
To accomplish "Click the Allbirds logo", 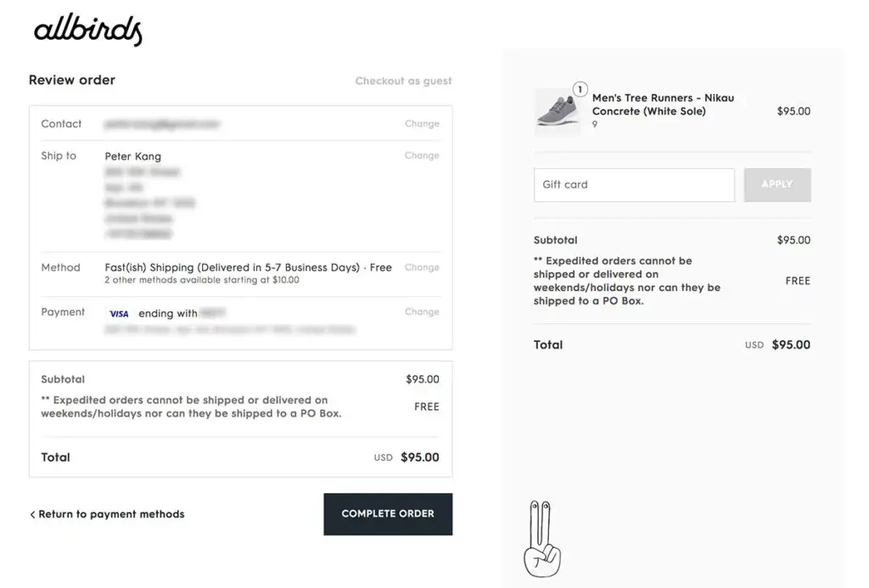I will 87,31.
